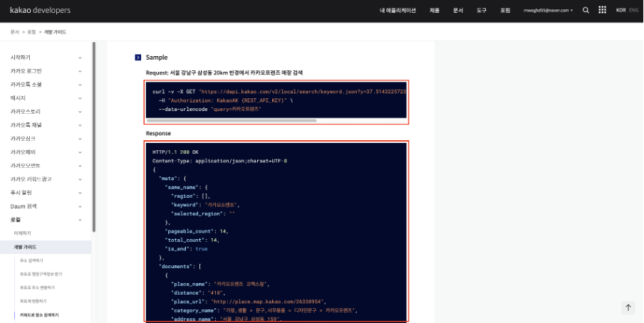Click the Authorization header line in request

[226, 100]
